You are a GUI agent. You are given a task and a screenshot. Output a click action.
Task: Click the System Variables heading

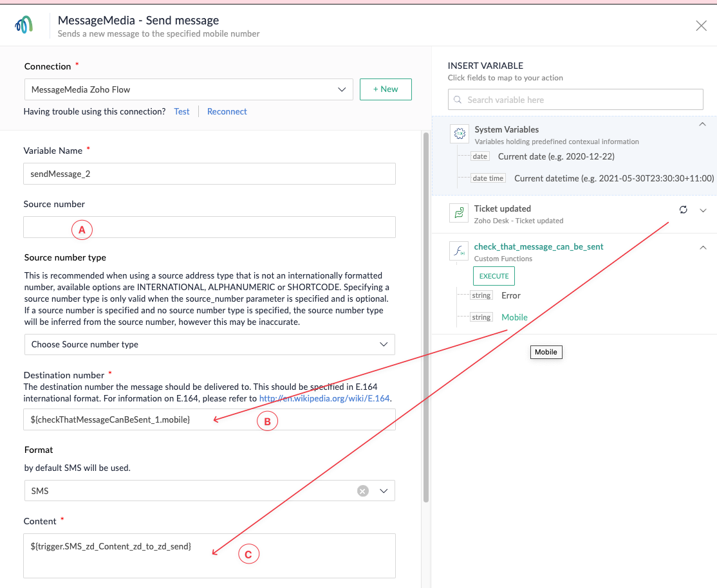[x=507, y=129]
